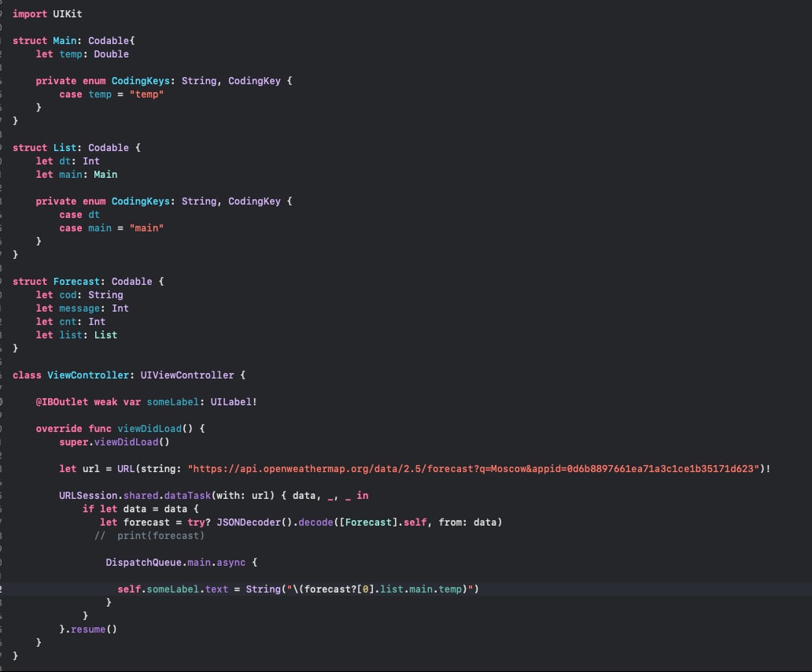Select the 'let list: List' property
The width and height of the screenshot is (812, 672).
pos(76,335)
